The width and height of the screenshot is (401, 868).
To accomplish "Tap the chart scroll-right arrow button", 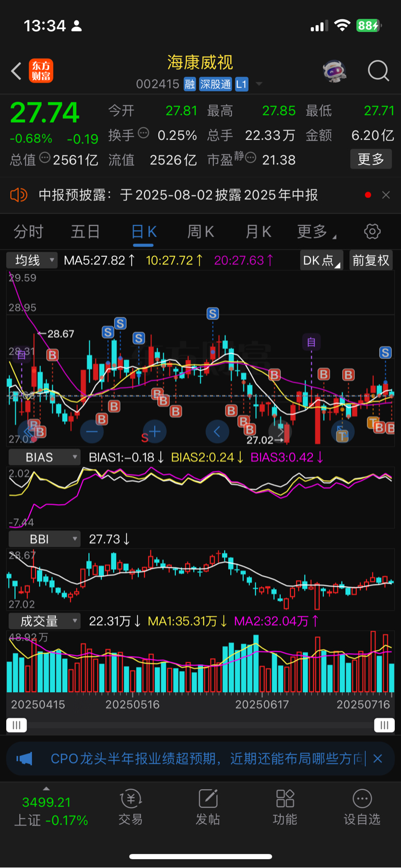I will coord(280,432).
